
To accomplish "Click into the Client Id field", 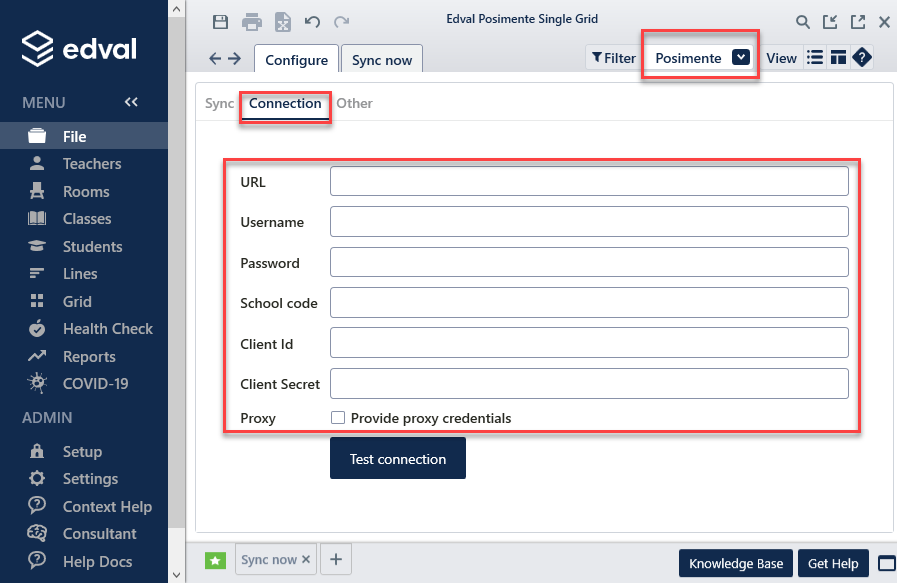I will click(589, 343).
